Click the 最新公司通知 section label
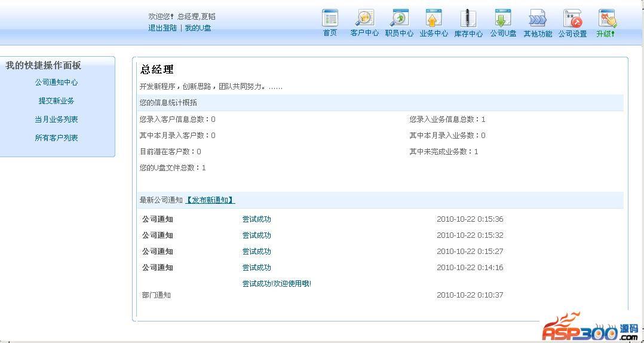The width and height of the screenshot is (644, 343). coord(161,200)
